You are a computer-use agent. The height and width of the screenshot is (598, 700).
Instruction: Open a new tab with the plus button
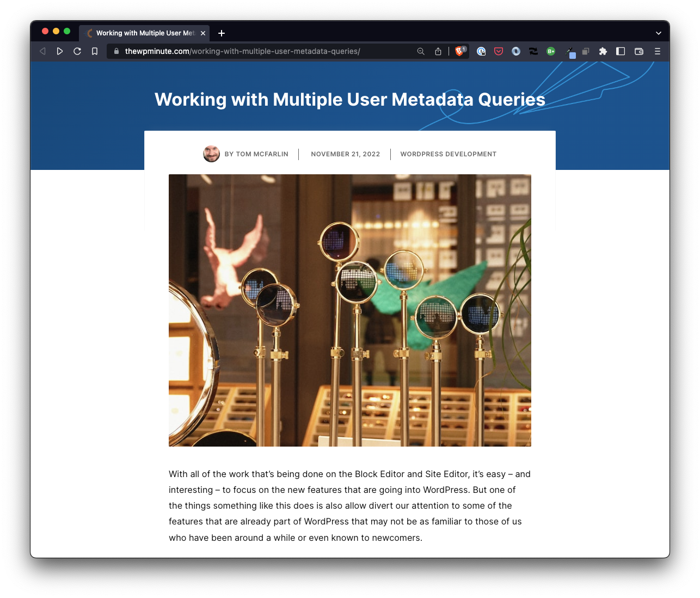(222, 33)
